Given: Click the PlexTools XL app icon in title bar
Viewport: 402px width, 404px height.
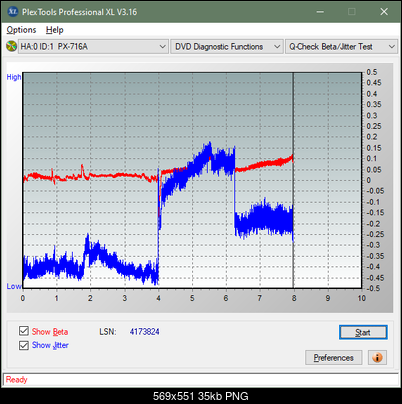Looking at the screenshot, I should coord(13,12).
